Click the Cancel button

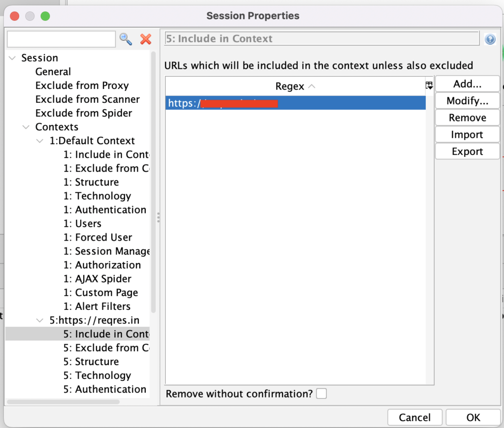414,417
